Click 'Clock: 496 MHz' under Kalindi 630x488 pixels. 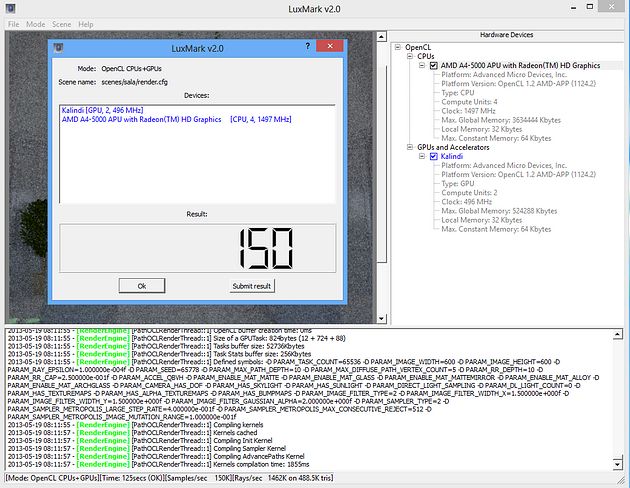pyautogui.click(x=466, y=202)
